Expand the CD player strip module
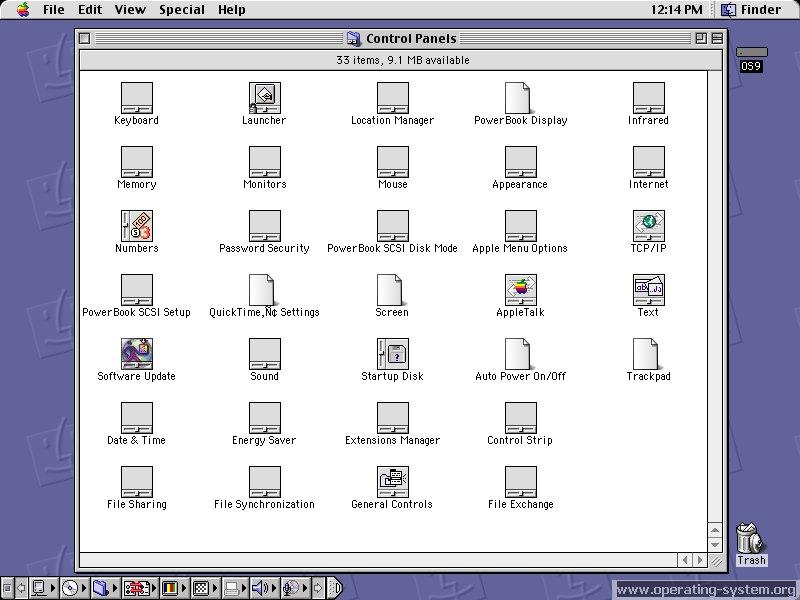800x600 pixels. tap(74, 588)
